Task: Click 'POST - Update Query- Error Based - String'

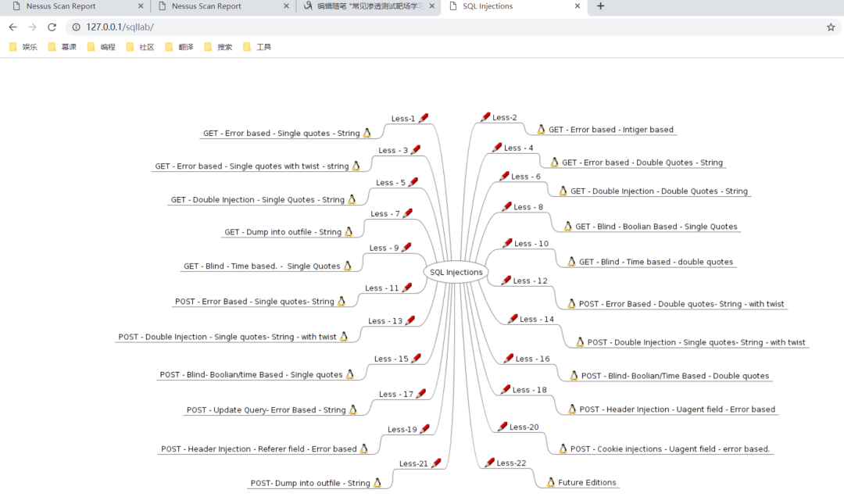Action: coord(266,409)
